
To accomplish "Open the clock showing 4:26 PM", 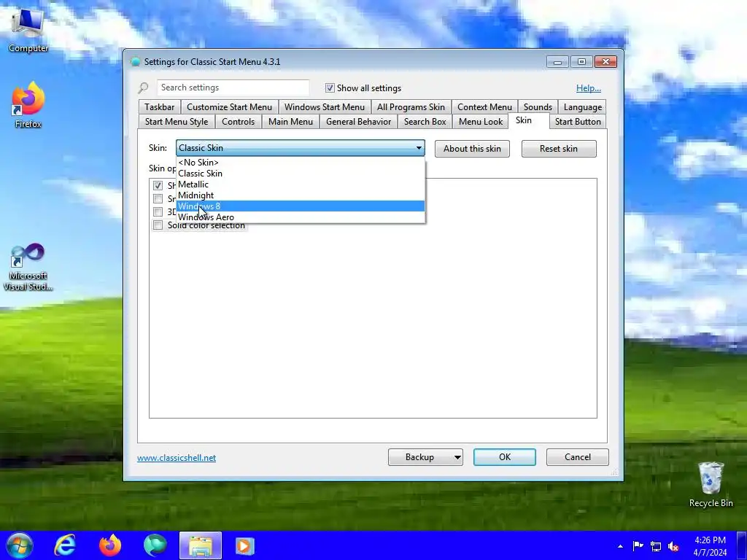I will click(710, 546).
